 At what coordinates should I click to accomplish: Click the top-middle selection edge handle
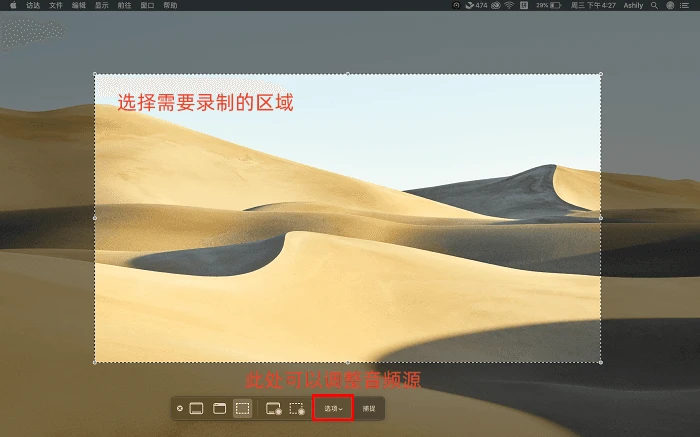coord(348,74)
